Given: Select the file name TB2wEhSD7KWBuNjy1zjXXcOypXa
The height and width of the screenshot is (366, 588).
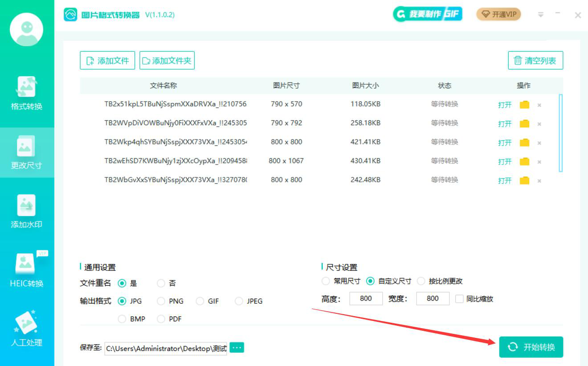Looking at the screenshot, I should 176,161.
